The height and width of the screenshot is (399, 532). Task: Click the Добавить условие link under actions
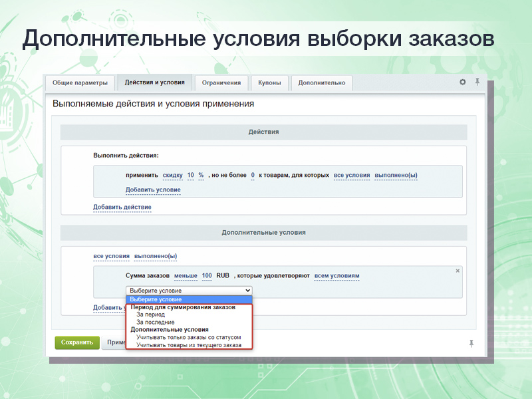tap(153, 190)
